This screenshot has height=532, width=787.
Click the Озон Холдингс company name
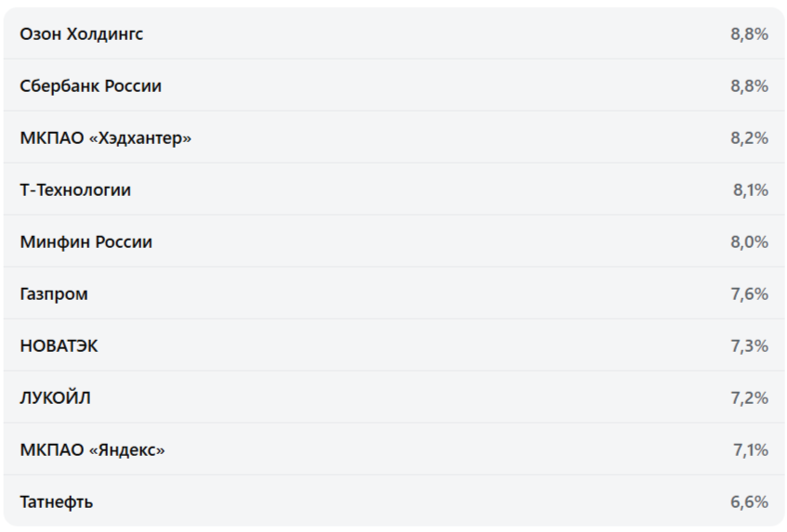82,34
